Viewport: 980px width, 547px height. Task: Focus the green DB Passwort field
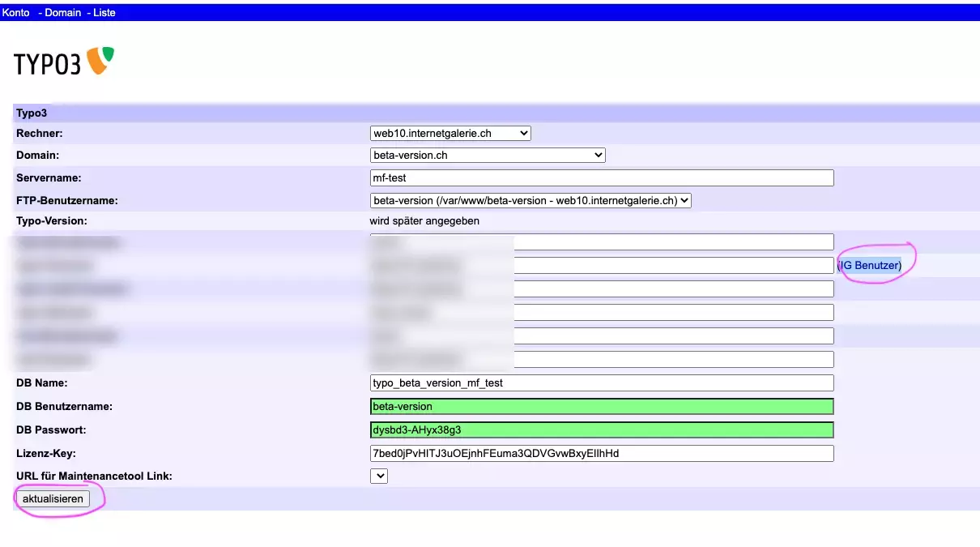[602, 429]
